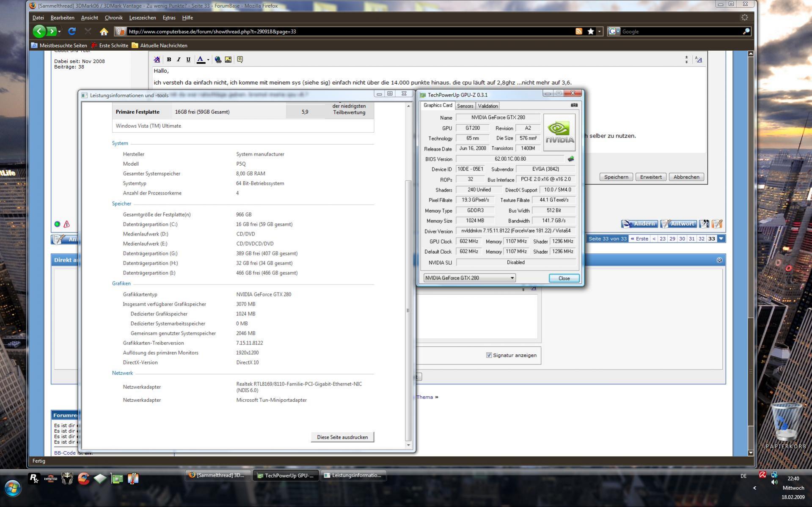Open the Ansicht menu
The image size is (812, 507).
[89, 18]
